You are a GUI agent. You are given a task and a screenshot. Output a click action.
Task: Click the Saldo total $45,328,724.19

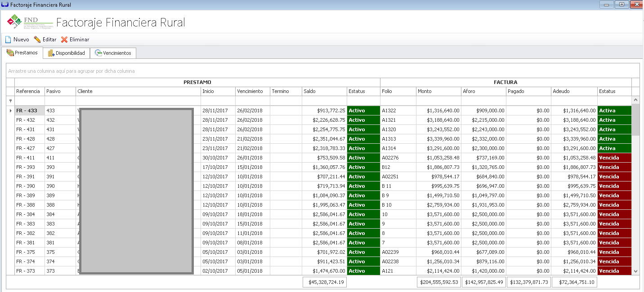(x=325, y=282)
